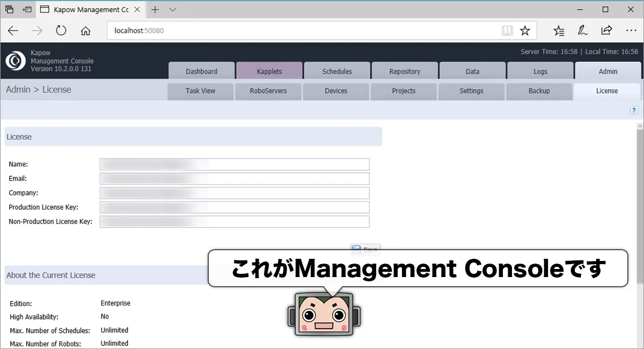The height and width of the screenshot is (349, 644).
Task: Click the About the Current License header
Action: coord(51,275)
